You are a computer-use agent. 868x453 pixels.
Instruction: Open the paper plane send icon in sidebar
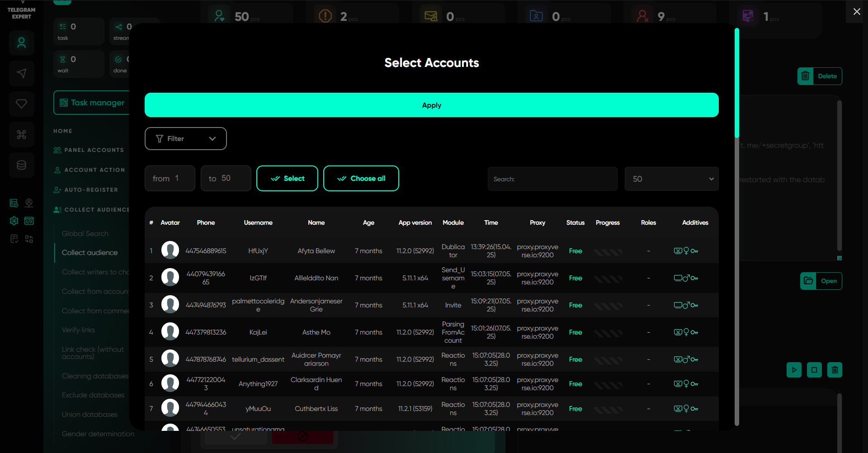(21, 73)
